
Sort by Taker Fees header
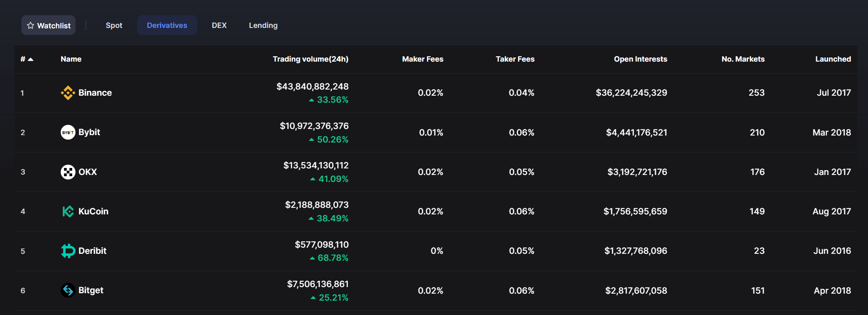(x=515, y=59)
